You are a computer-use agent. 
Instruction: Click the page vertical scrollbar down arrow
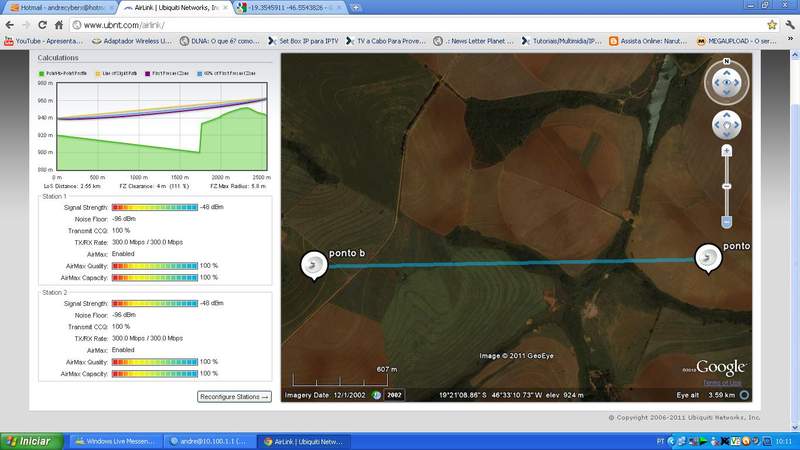(x=795, y=428)
